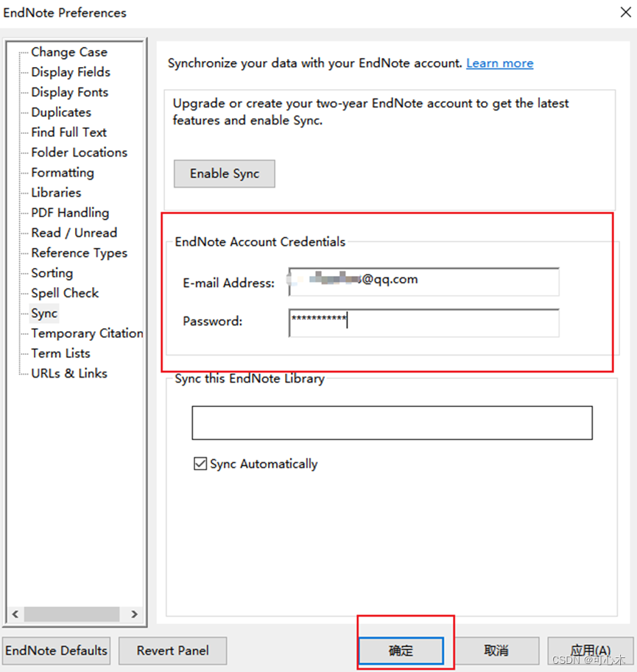Select Change Case in preferences tree
This screenshot has width=637, height=672.
[x=69, y=52]
